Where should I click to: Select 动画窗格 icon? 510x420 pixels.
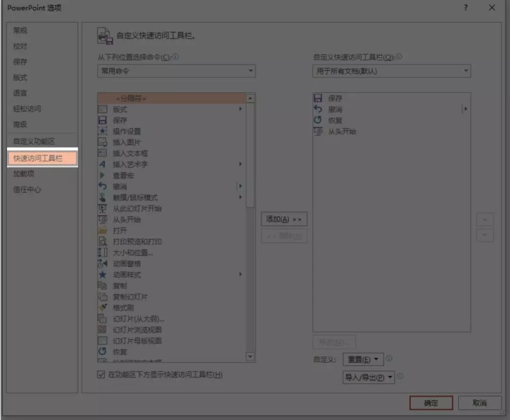(103, 263)
